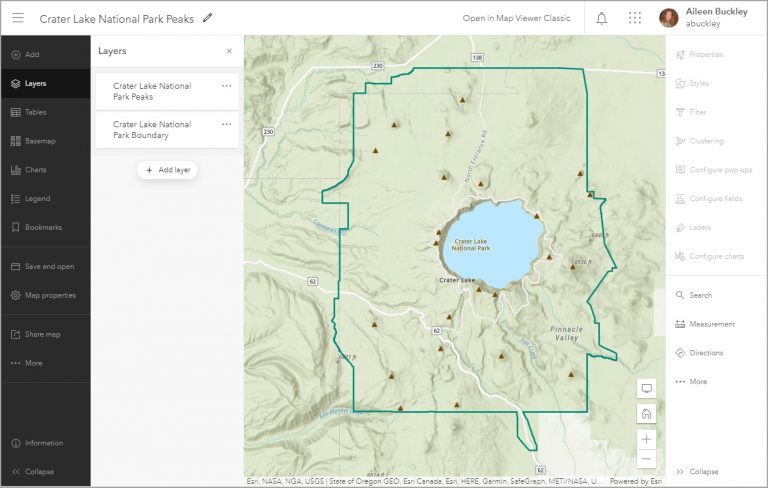Close the Layers panel
This screenshot has height=488, width=768.
coord(229,51)
